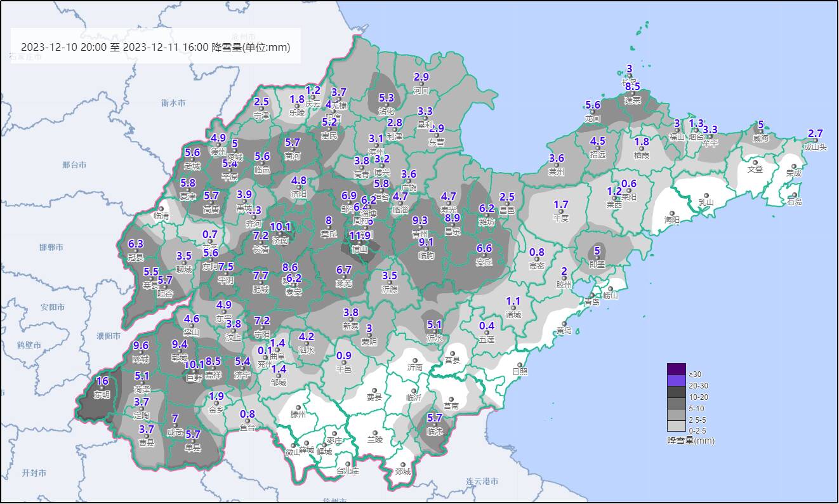839x504 pixels.
Task: Pick the 莒县 station marker
Action: 453,353
